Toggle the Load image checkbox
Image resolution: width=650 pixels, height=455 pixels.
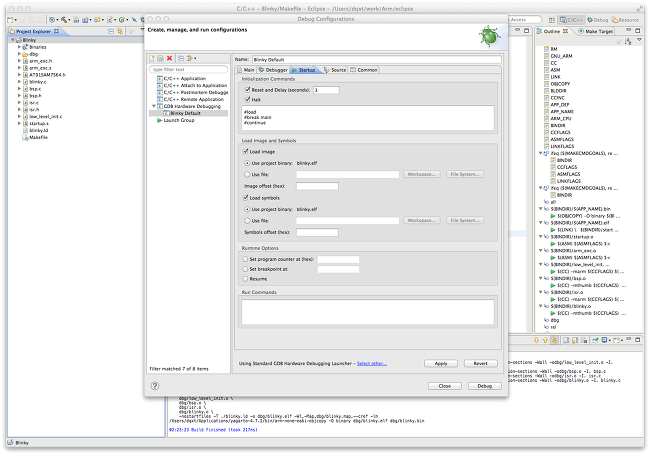tap(246, 152)
